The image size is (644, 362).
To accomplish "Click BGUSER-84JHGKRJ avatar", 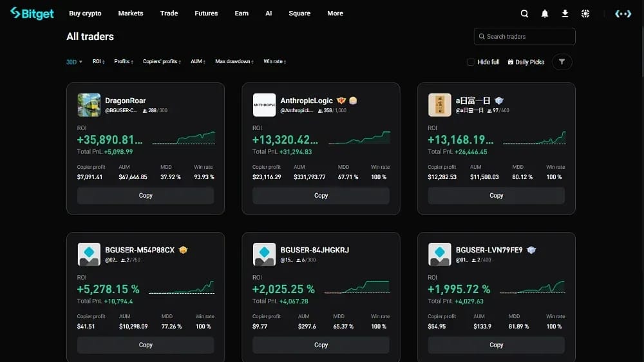I will pos(264,254).
